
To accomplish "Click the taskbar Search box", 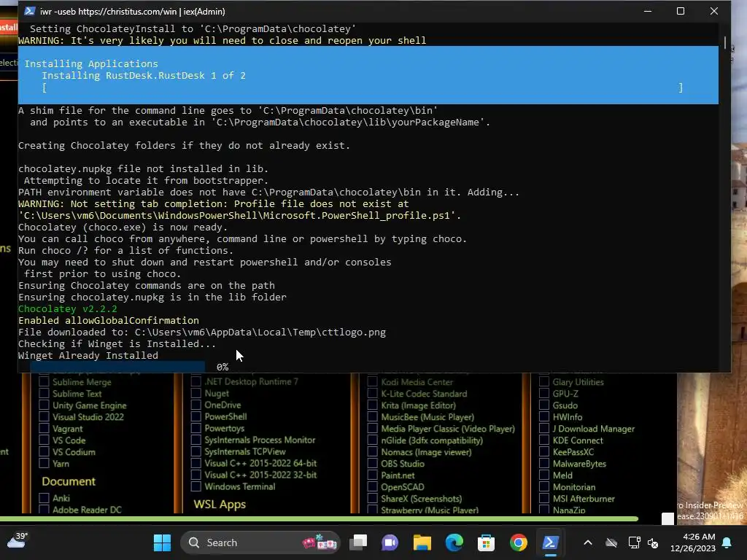I will pos(260,542).
